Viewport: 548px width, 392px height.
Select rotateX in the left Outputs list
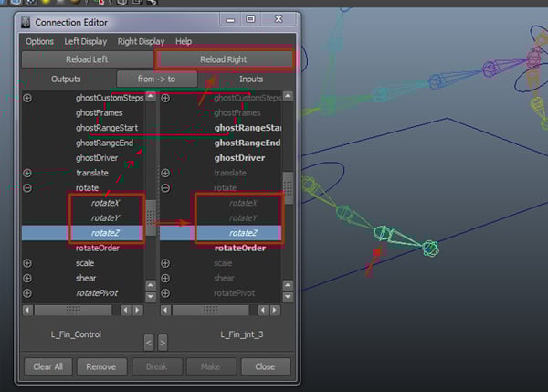coord(105,203)
